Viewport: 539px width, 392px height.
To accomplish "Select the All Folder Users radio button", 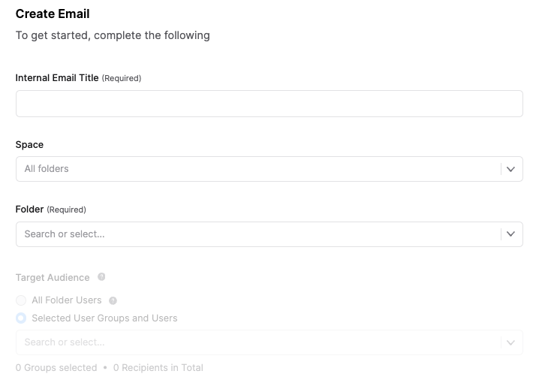I will coord(21,300).
